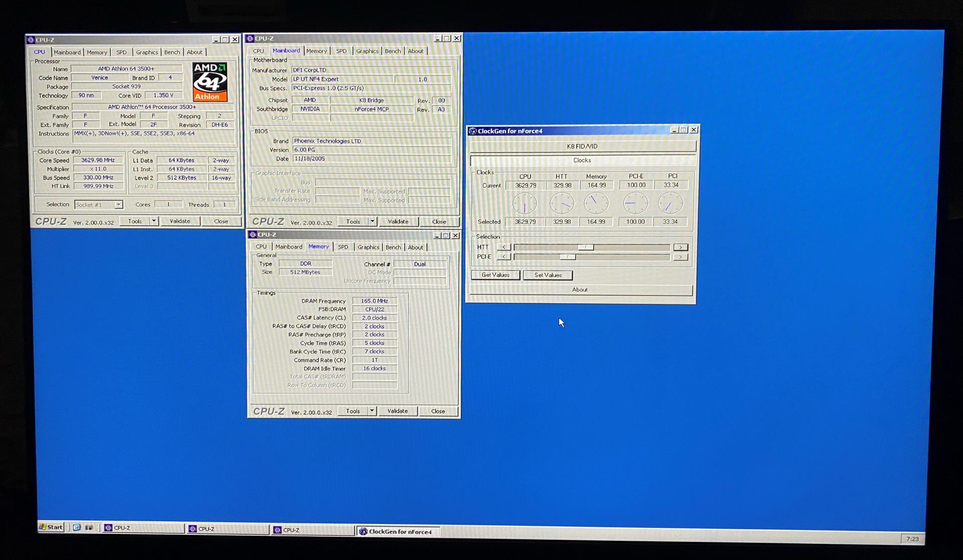Open Graphics tab in Mainboard window
Screen dimensions: 963x560
tap(367, 51)
